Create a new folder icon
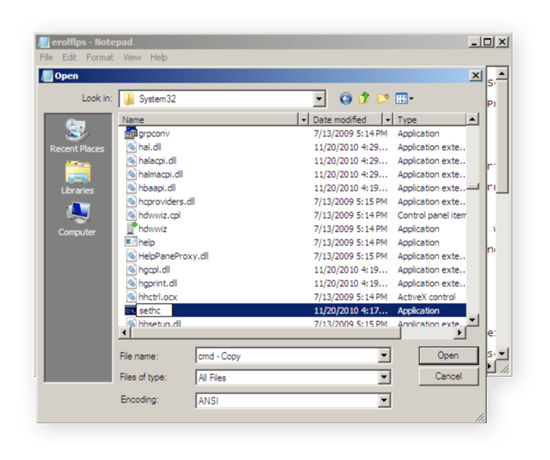 (x=383, y=99)
